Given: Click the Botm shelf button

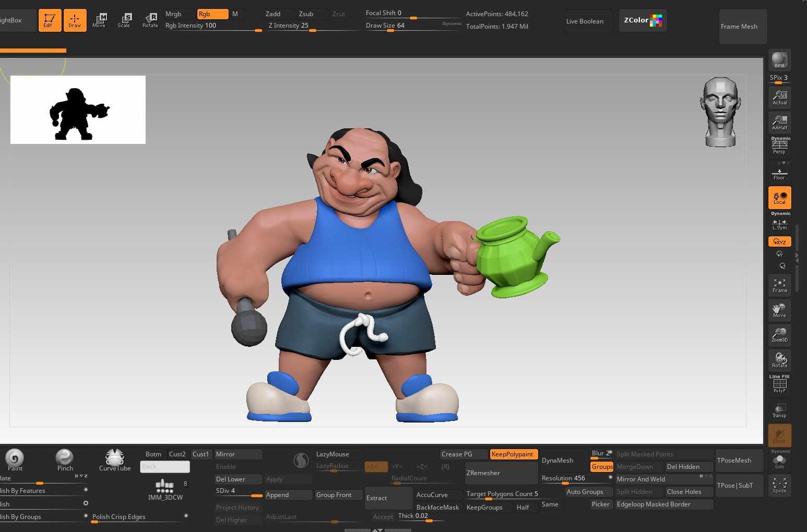Looking at the screenshot, I should [x=153, y=454].
